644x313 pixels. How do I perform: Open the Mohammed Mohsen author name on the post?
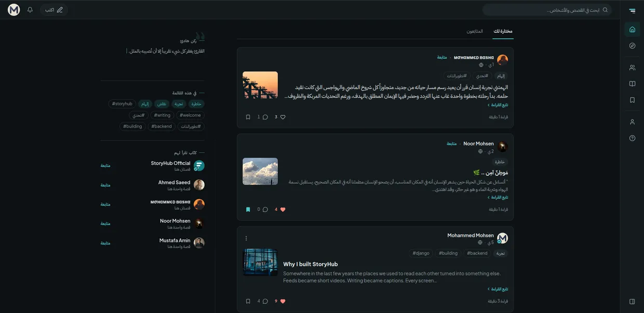point(471,235)
